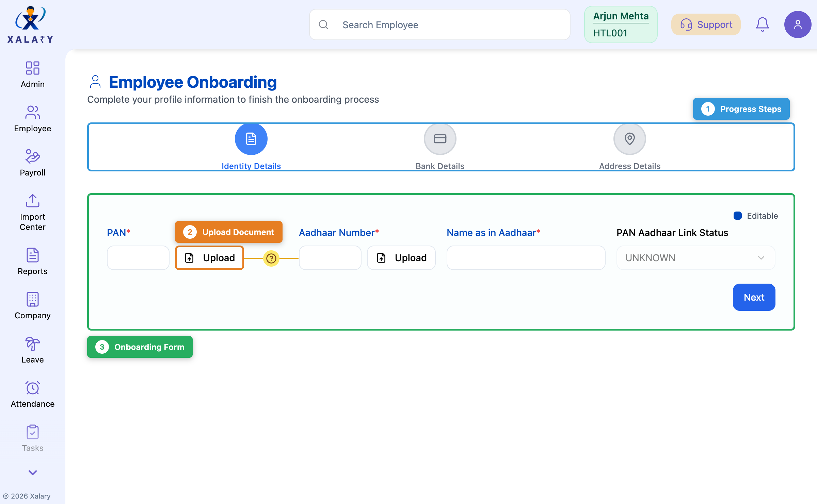Open the notifications bell icon
Image resolution: width=817 pixels, height=504 pixels.
762,24
